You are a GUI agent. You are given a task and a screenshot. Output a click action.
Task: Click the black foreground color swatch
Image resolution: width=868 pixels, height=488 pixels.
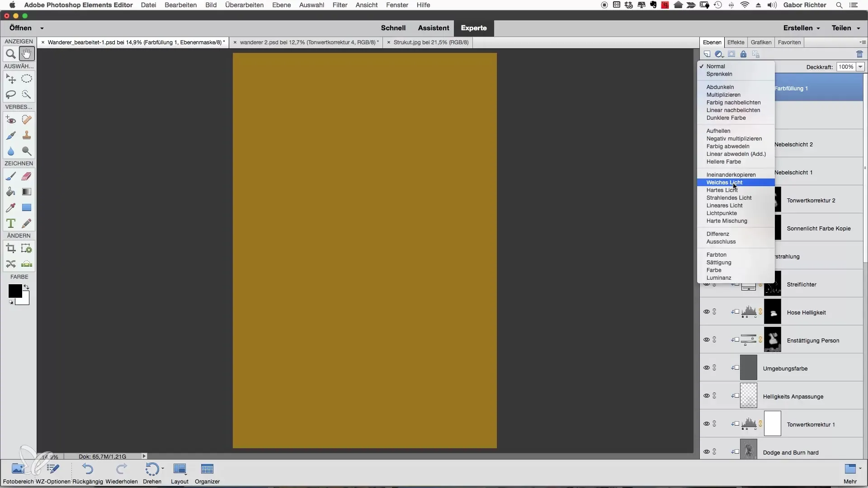[14, 291]
